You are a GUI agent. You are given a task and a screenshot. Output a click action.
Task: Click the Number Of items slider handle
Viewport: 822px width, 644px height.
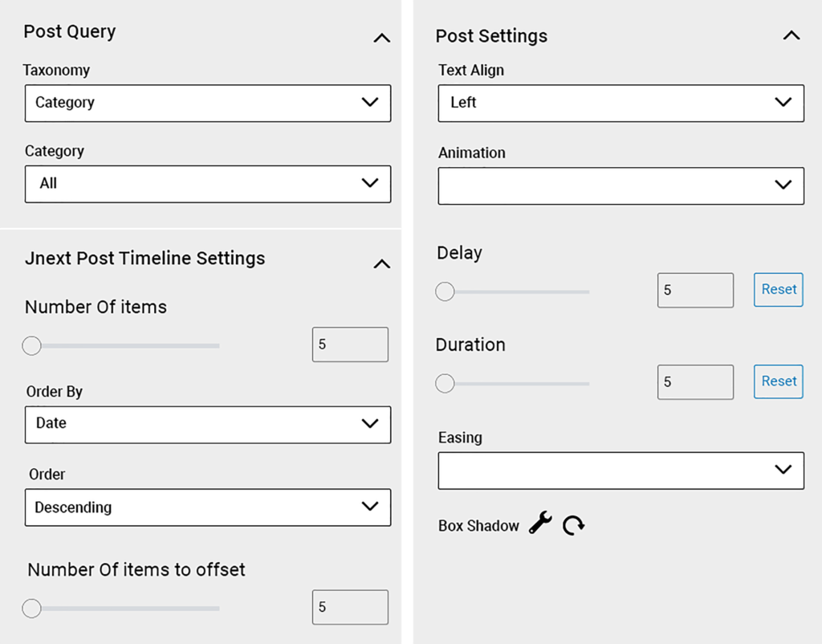pyautogui.click(x=31, y=345)
